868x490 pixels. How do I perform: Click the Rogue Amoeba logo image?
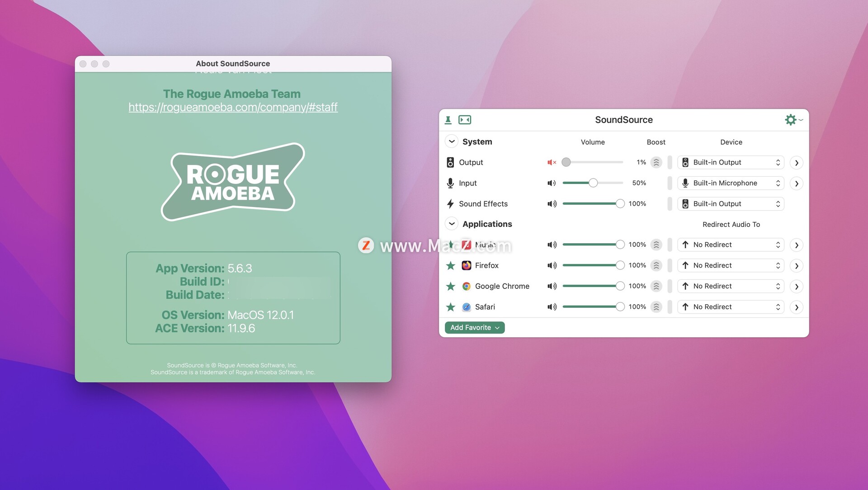point(233,182)
